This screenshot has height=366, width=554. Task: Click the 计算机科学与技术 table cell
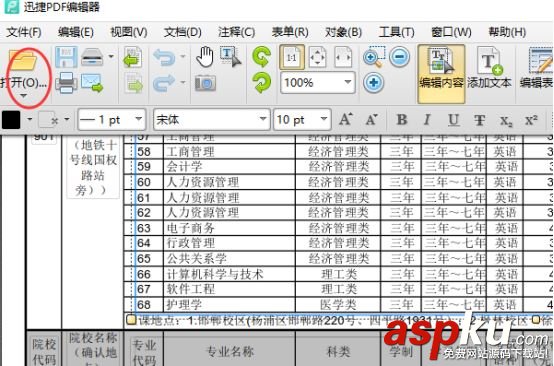[x=229, y=274]
